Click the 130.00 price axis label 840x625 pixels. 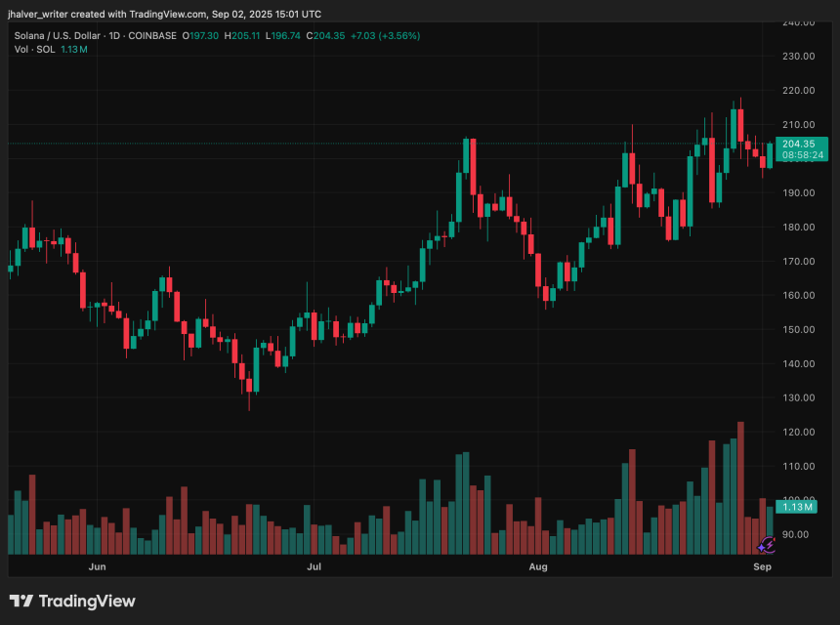coord(800,398)
